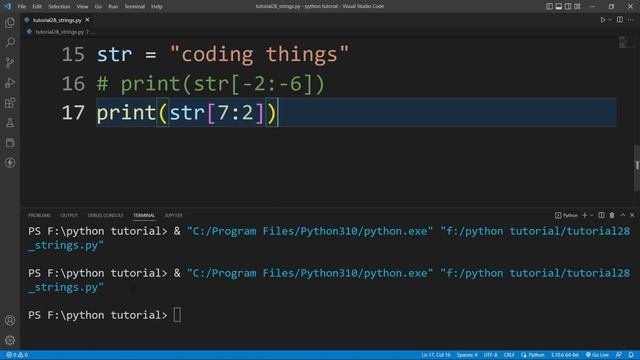Close the tutorial28_strings.py tab
Screen dimensions: 640x360
tap(87, 20)
